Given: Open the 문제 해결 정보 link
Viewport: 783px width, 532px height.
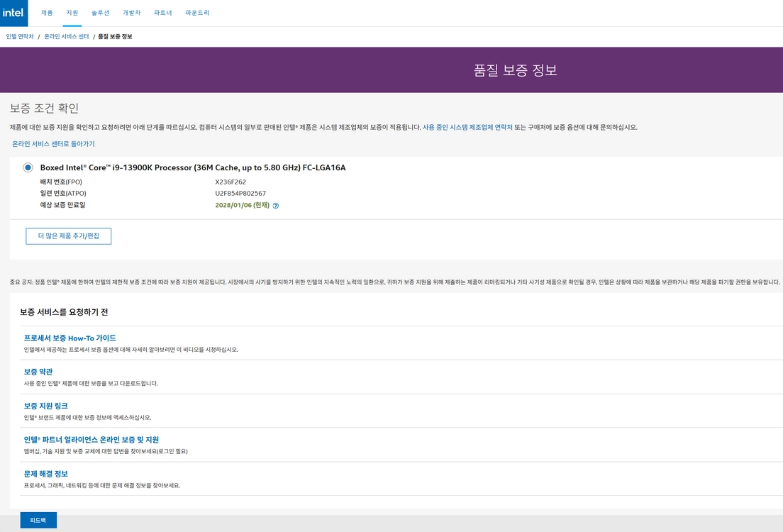Looking at the screenshot, I should click(46, 474).
